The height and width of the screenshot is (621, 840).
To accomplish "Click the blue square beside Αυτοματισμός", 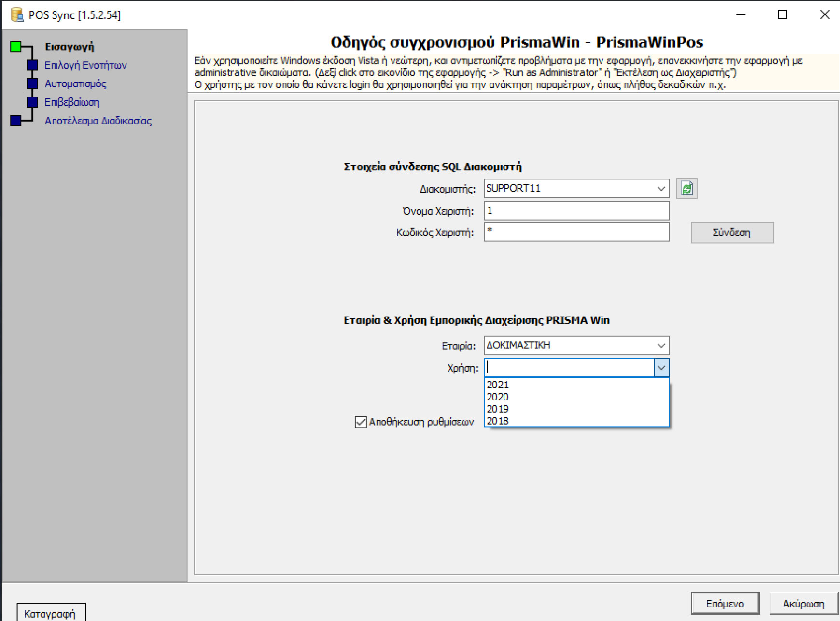I will 32,83.
